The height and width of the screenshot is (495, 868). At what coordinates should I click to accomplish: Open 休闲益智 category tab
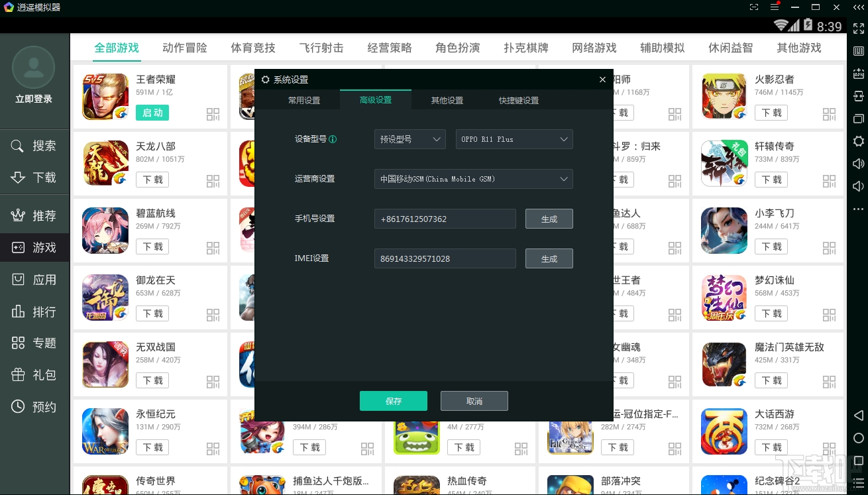click(731, 48)
